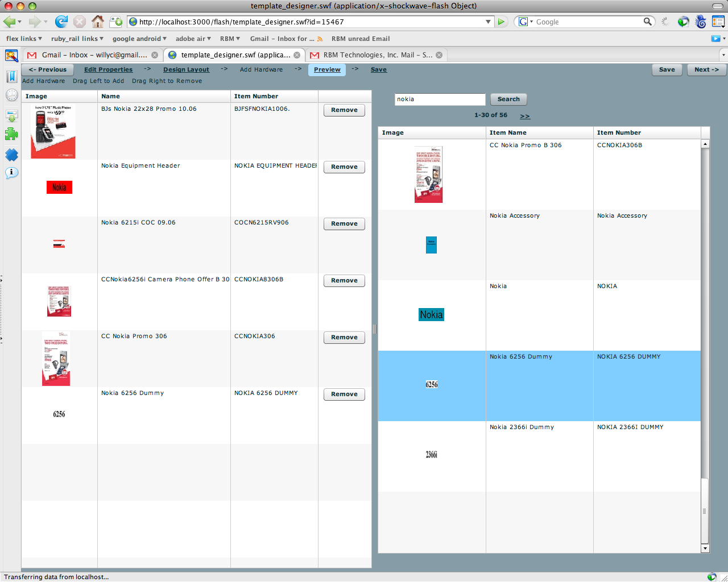This screenshot has width=728, height=582.
Task: Click the blue info speech bubble icon
Action: pos(11,173)
